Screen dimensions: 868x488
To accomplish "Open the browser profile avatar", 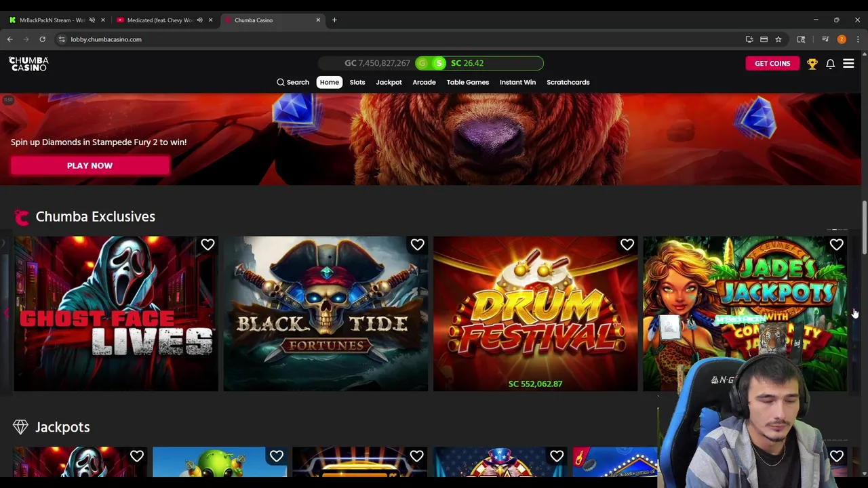I will pos(842,39).
